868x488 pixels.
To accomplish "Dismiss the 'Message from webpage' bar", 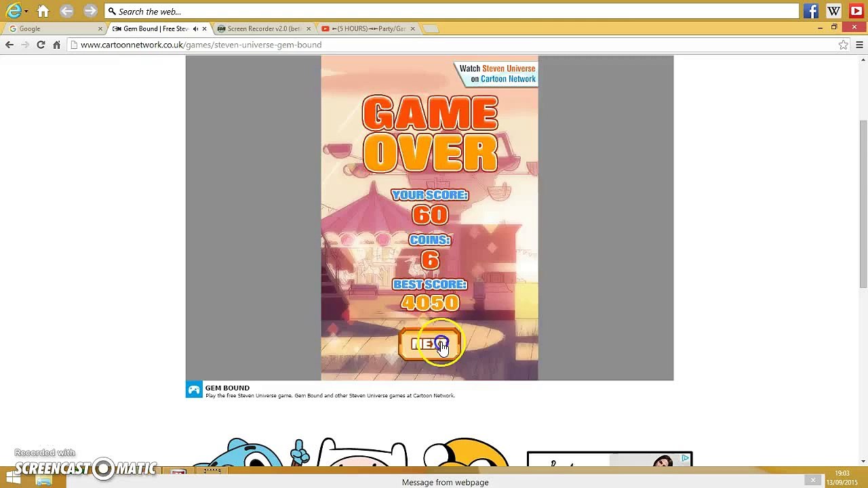I will coord(812,481).
